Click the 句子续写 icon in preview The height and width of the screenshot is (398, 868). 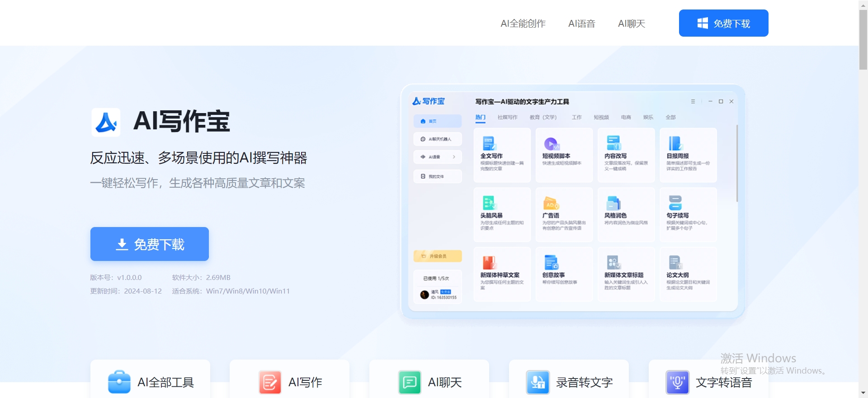tap(675, 203)
